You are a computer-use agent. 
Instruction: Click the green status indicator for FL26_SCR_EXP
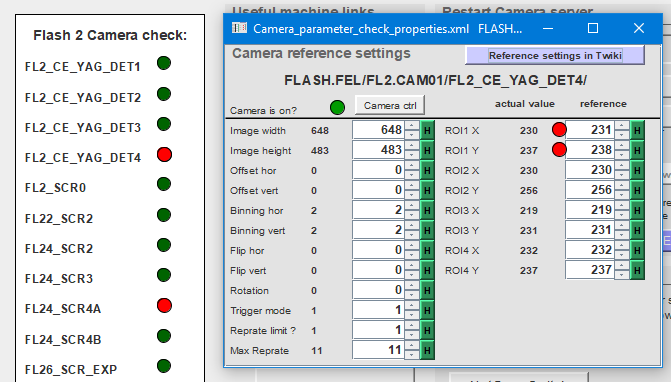click(164, 366)
